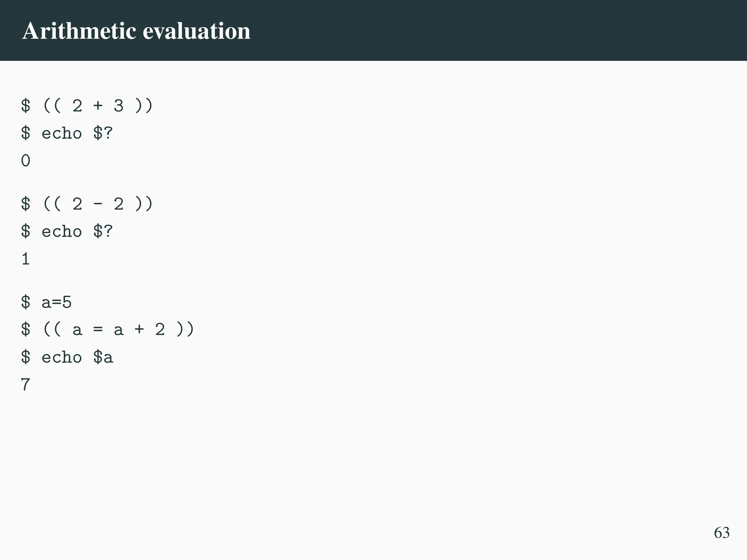Click the dollar prompt before 'a=5'
747x560 pixels.
click(x=26, y=302)
